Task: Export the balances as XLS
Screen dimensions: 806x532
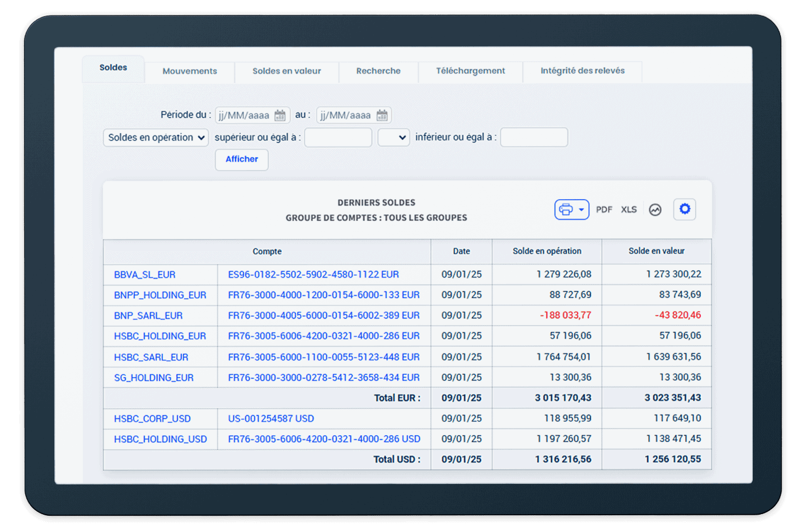Action: (x=629, y=210)
